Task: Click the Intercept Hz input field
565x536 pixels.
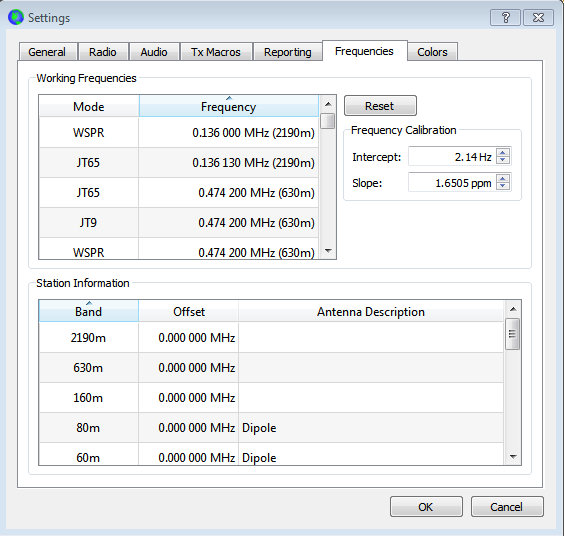Action: click(452, 157)
